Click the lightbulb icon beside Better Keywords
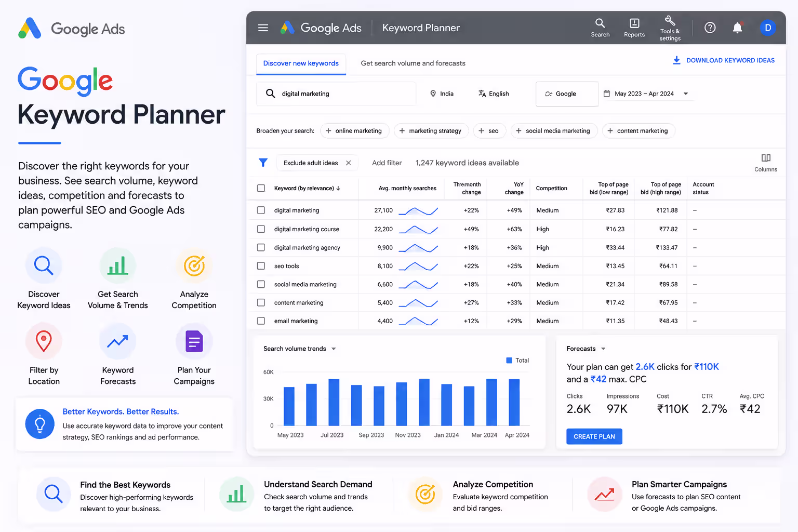The image size is (798, 532). (40, 424)
